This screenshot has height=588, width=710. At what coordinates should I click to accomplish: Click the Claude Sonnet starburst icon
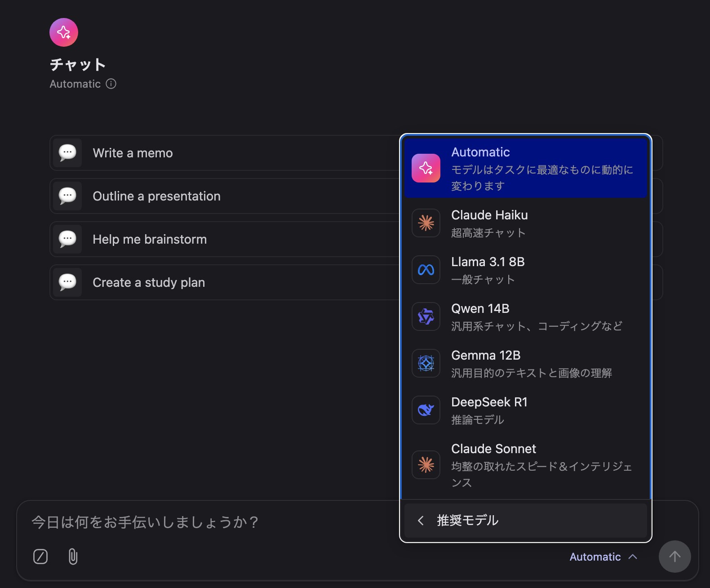point(426,465)
